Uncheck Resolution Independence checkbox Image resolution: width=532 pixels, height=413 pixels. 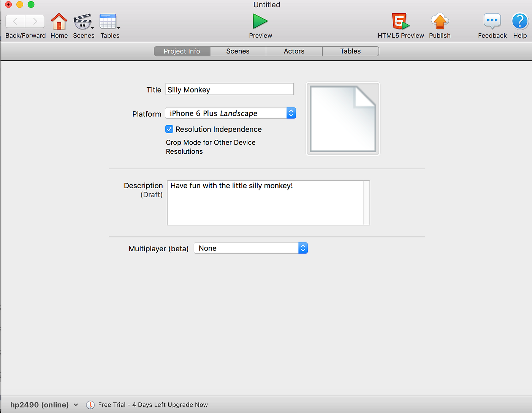tap(169, 129)
